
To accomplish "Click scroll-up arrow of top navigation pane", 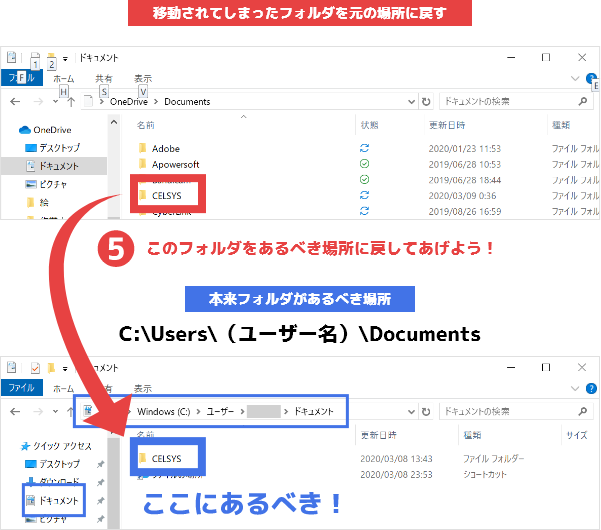I will [x=114, y=122].
